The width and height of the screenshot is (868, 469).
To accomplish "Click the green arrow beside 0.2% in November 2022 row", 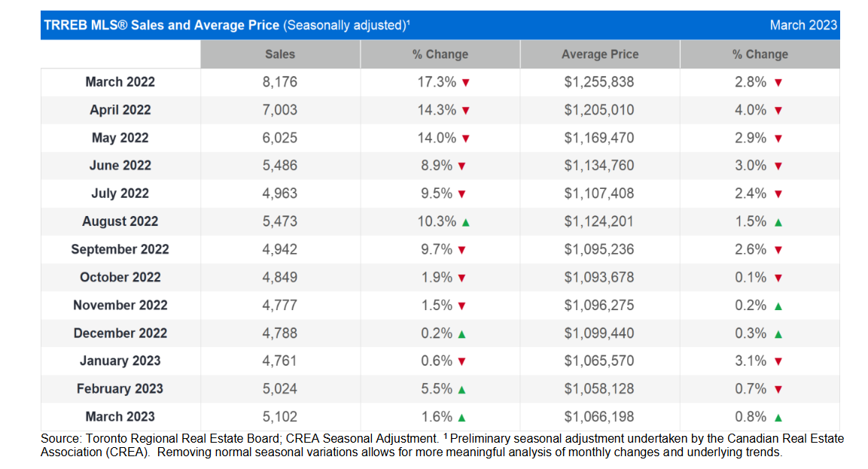I will (x=778, y=306).
